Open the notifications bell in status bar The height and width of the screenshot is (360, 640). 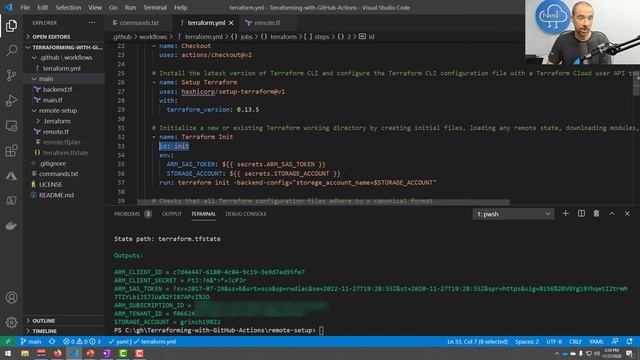coord(630,341)
